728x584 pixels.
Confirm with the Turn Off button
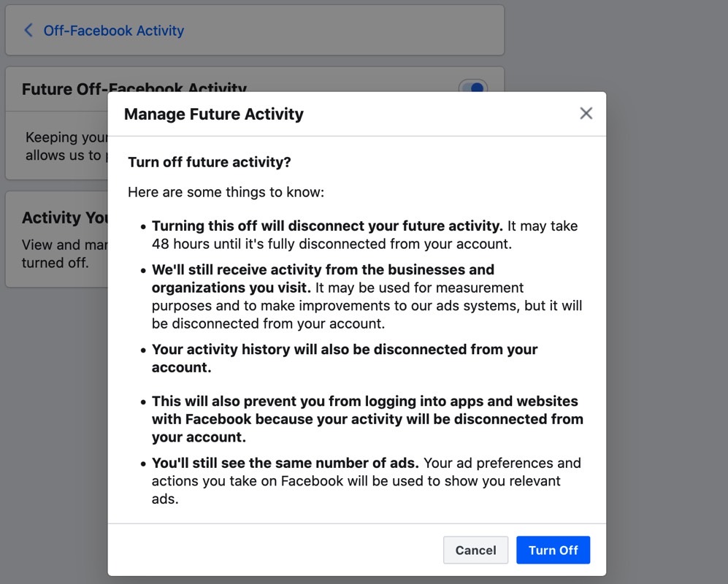tap(553, 550)
